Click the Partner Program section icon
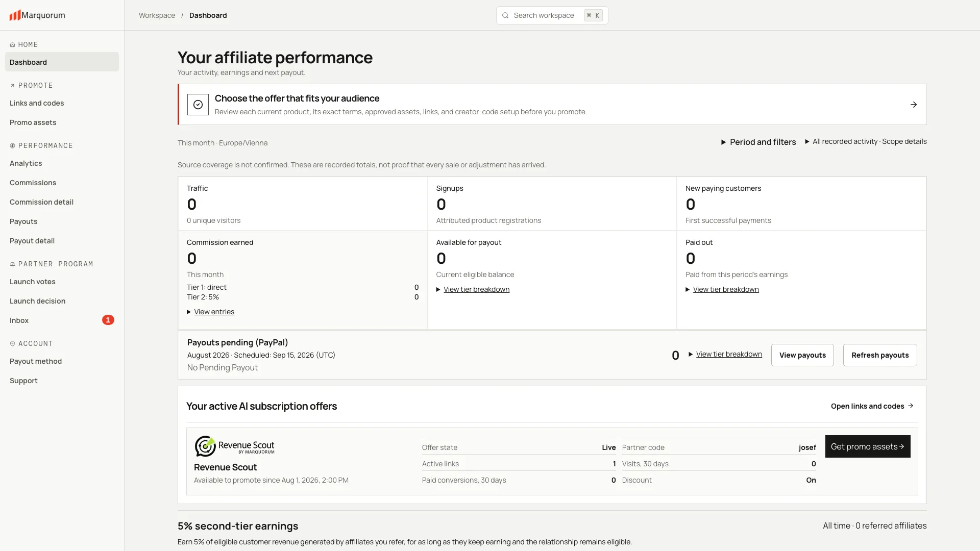The image size is (980, 551). (x=12, y=264)
